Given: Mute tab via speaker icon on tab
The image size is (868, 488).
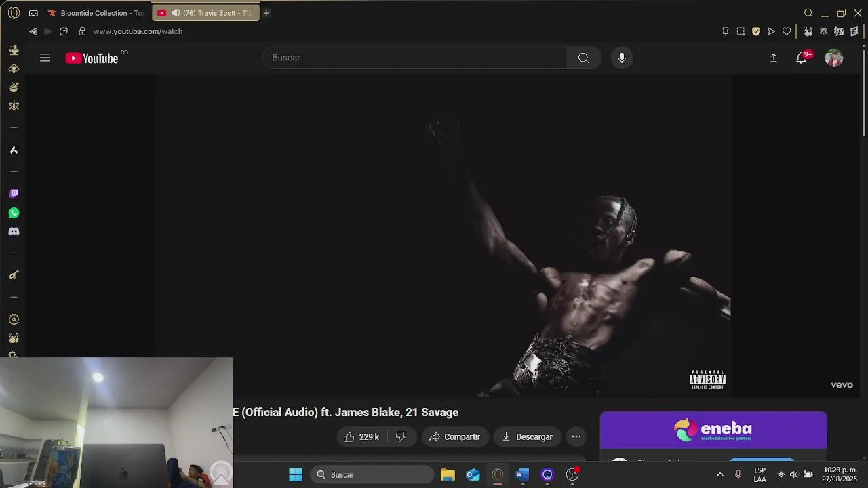Looking at the screenshot, I should click(x=176, y=13).
